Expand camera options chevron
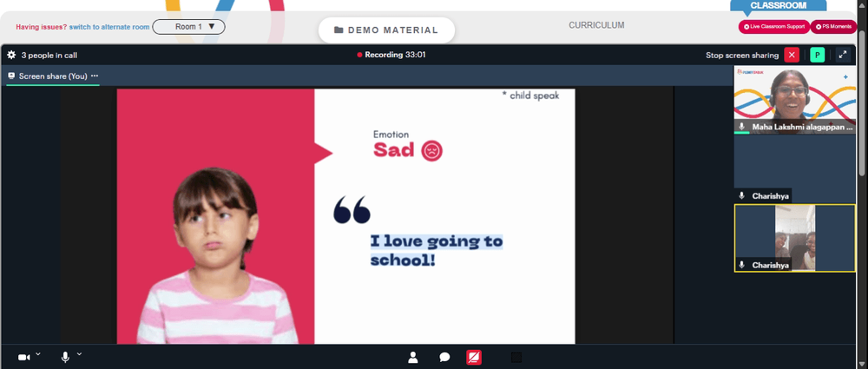This screenshot has width=868, height=369. click(38, 353)
